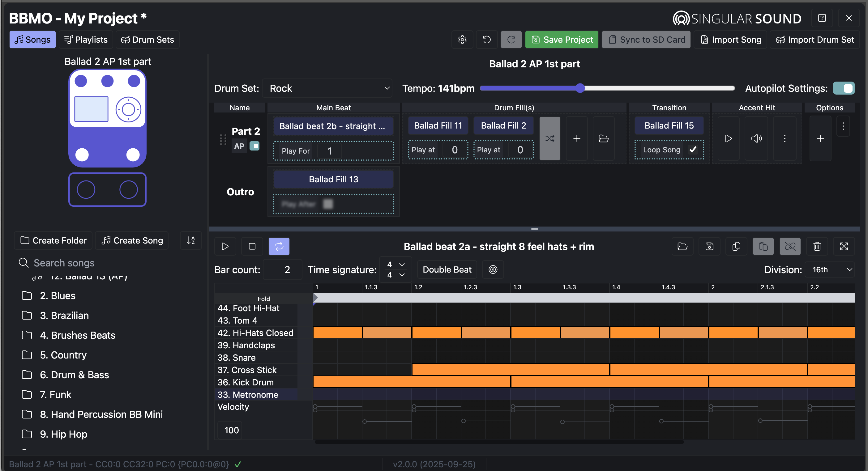Viewport: 868px width, 471px height.
Task: Click the sort songs alphabetically icon
Action: pyautogui.click(x=191, y=240)
